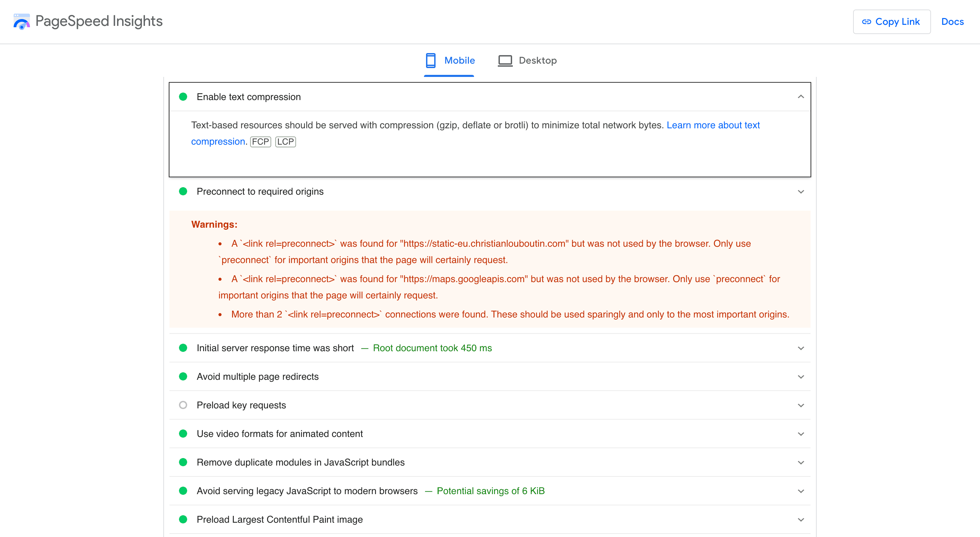Collapse the Enable text compression audit
980x537 pixels.
(x=801, y=97)
